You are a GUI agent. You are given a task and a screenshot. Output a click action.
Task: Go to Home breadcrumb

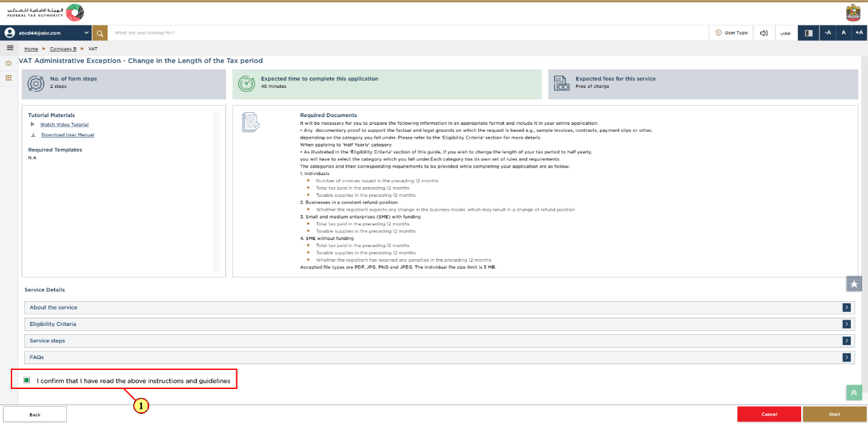pyautogui.click(x=31, y=49)
